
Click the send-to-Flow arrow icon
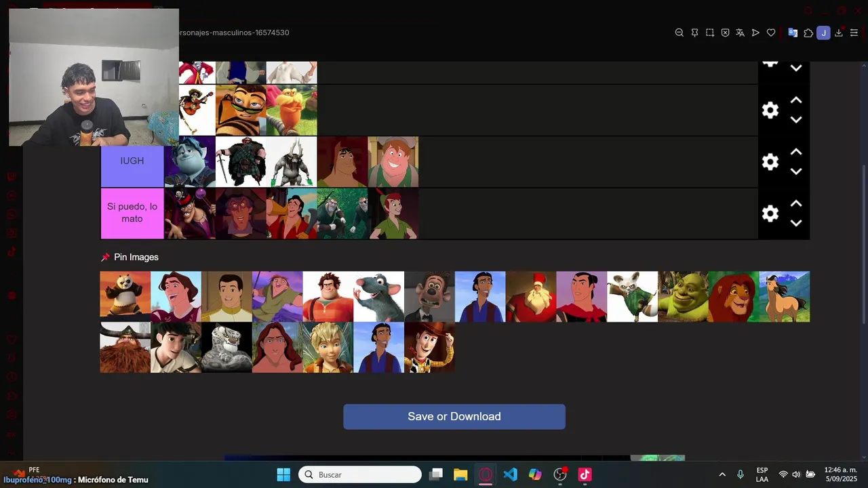click(755, 33)
